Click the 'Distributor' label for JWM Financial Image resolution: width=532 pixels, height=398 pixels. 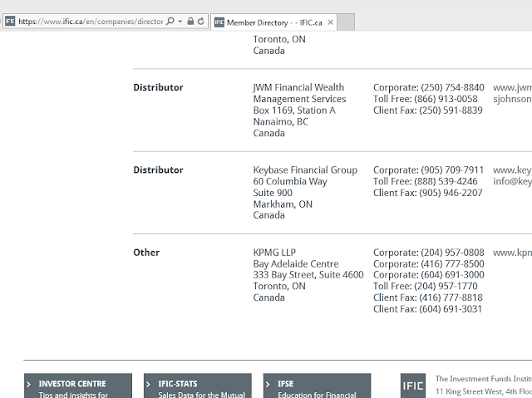click(x=158, y=87)
